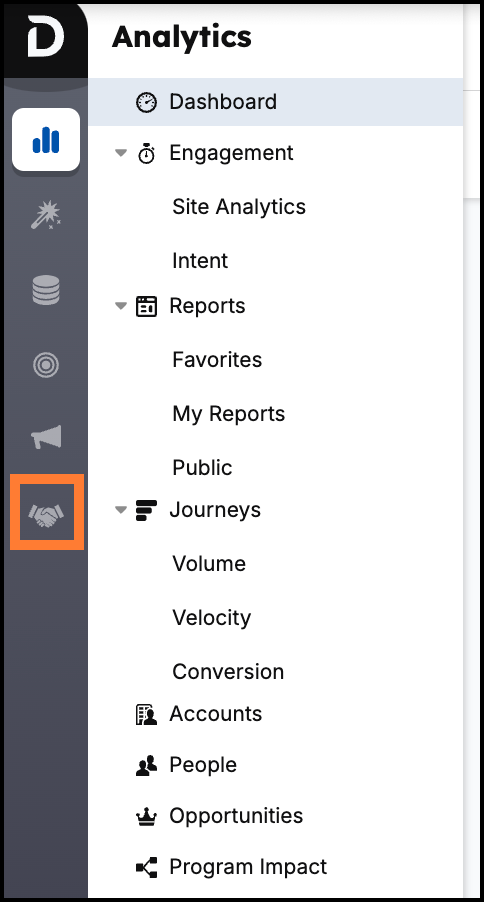This screenshot has height=902, width=484.
Task: Open the magic wand sidebar icon
Action: pyautogui.click(x=46, y=215)
